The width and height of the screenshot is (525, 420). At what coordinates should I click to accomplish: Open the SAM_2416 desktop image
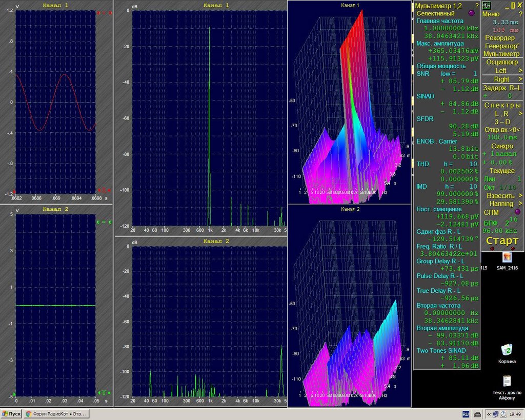507,261
